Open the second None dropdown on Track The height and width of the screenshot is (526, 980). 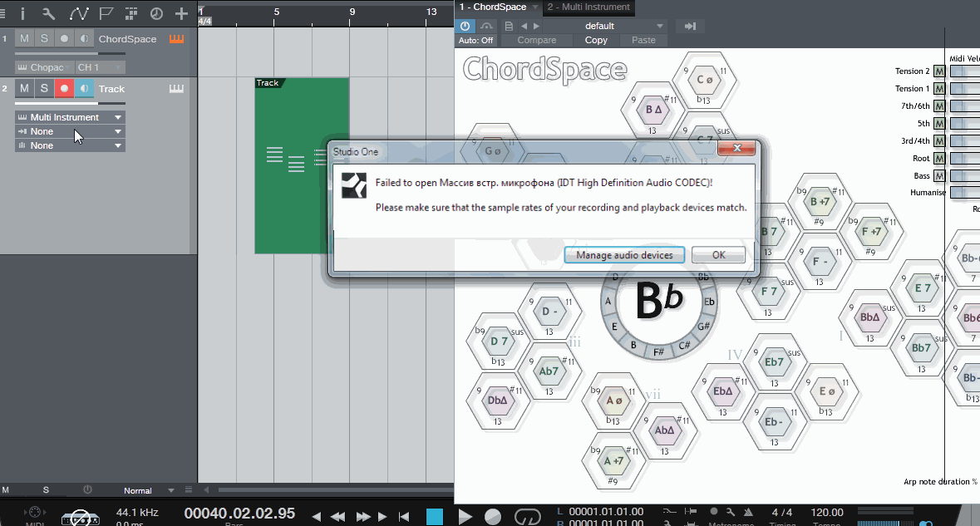[x=70, y=145]
